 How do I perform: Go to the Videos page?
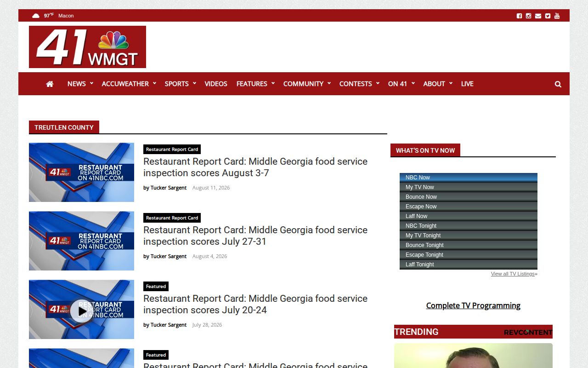[x=216, y=84]
